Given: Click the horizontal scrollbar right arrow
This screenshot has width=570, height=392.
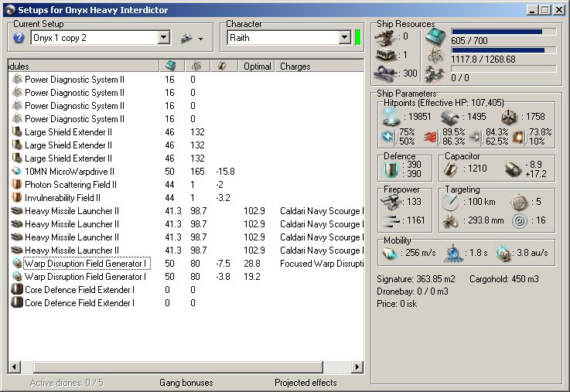Looking at the screenshot, I should (357, 367).
